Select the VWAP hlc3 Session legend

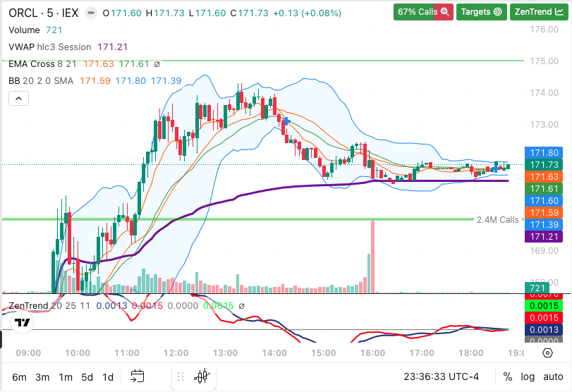(68, 47)
